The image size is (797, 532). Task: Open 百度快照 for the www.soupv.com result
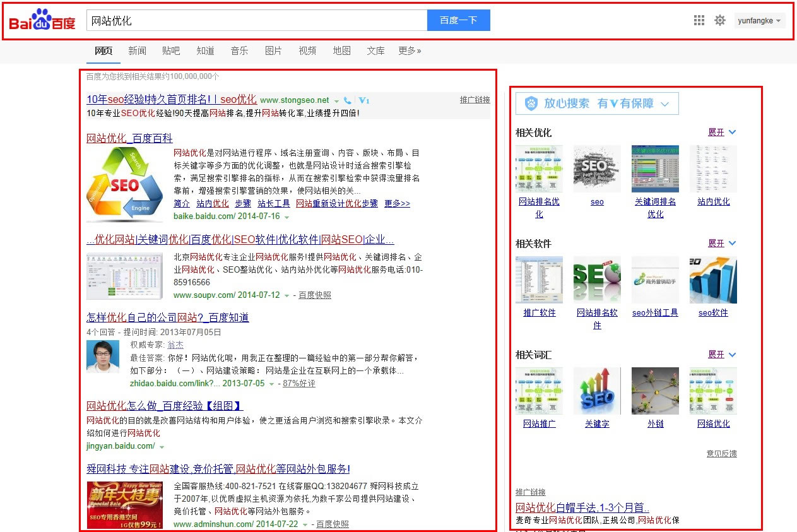click(x=315, y=295)
